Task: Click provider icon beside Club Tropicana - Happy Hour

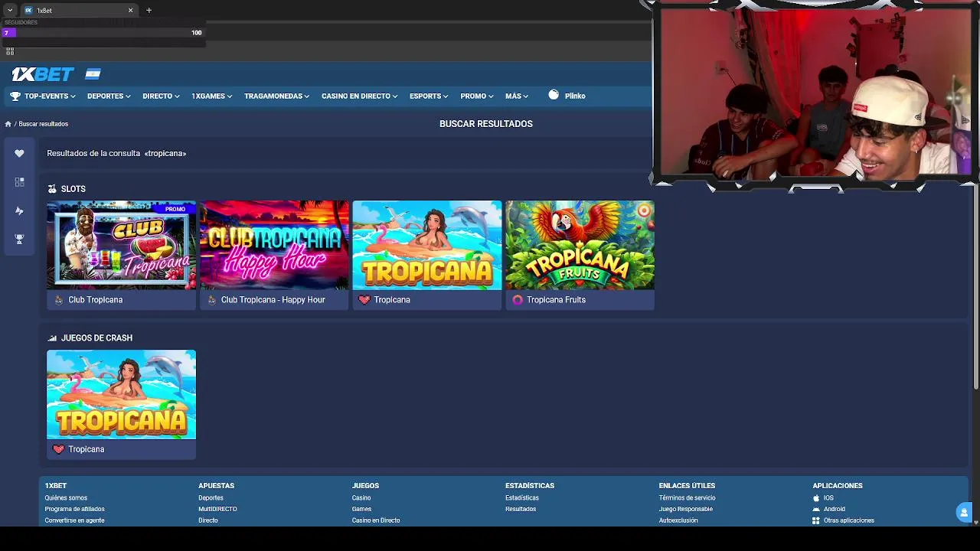Action: [x=212, y=300]
